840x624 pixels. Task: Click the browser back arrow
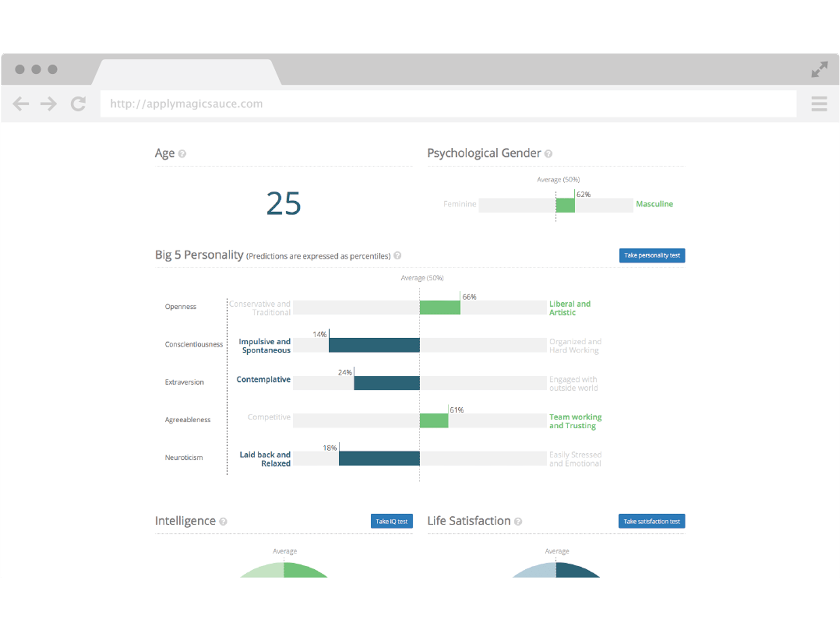coord(21,104)
